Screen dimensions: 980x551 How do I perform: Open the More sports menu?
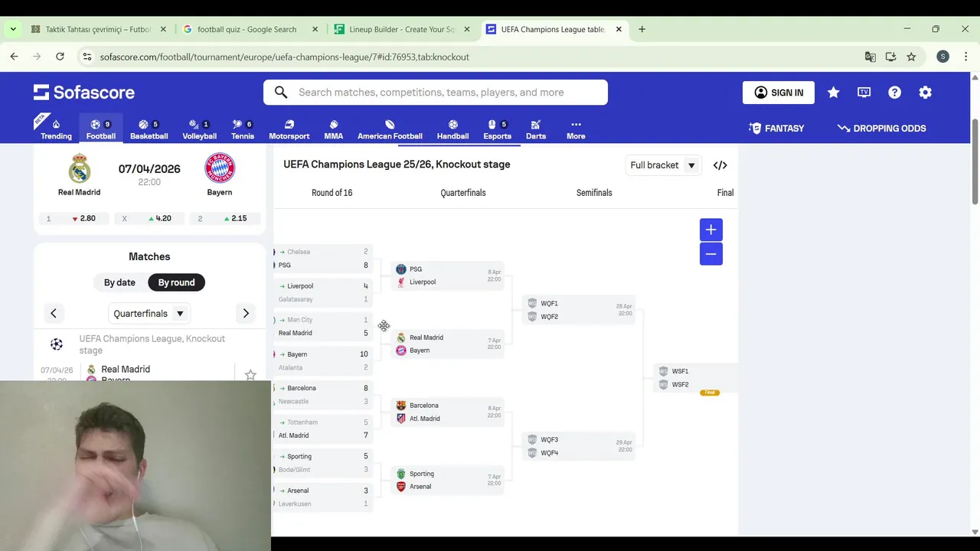coord(576,129)
